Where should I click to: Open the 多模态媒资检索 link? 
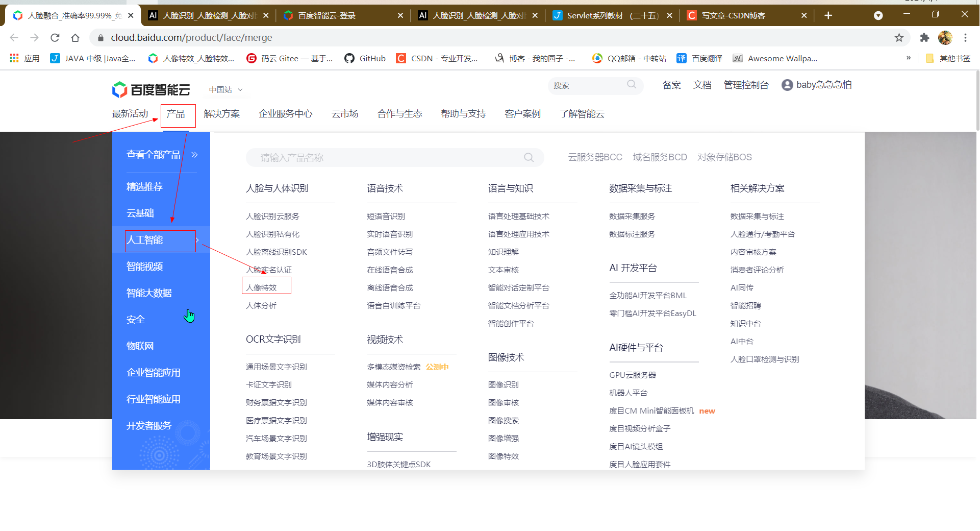393,367
